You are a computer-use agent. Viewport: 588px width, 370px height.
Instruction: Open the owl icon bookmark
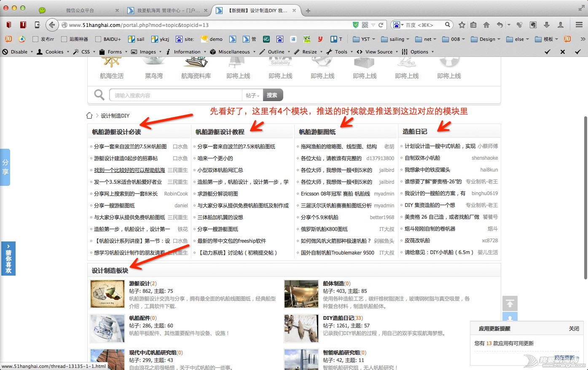306,39
